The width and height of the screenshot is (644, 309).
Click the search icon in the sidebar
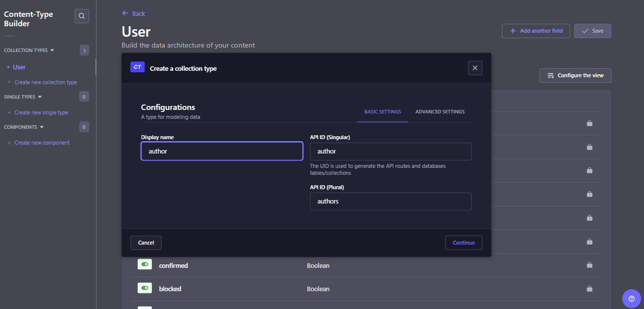tap(81, 15)
